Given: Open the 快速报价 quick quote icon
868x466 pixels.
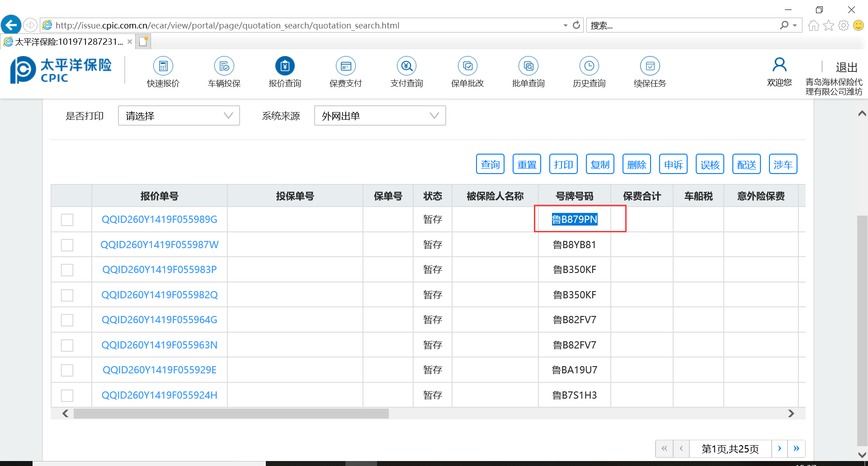Looking at the screenshot, I should click(163, 66).
